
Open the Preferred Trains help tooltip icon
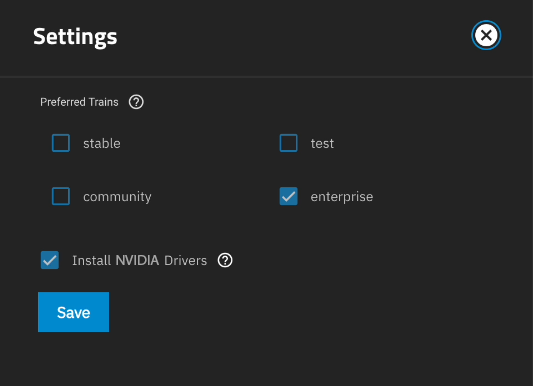(136, 102)
